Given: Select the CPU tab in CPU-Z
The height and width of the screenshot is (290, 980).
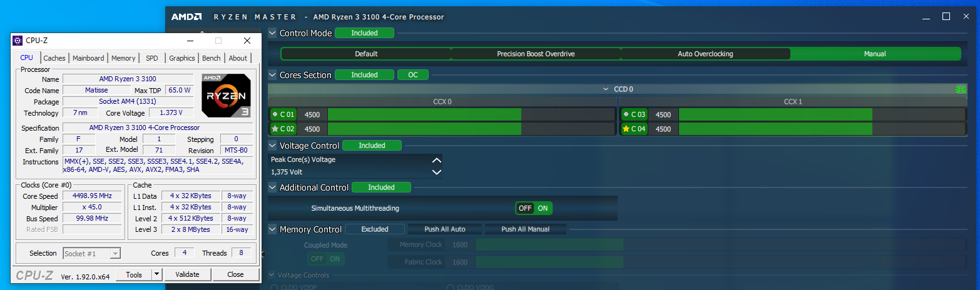Looking at the screenshot, I should (x=27, y=57).
